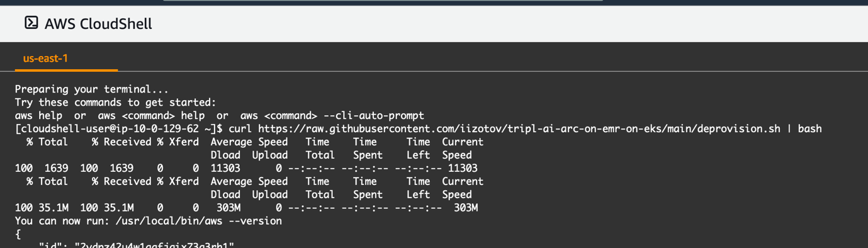This screenshot has height=248, width=868.
Task: Click the /usr/local/bin/aws --version text
Action: click(x=199, y=221)
